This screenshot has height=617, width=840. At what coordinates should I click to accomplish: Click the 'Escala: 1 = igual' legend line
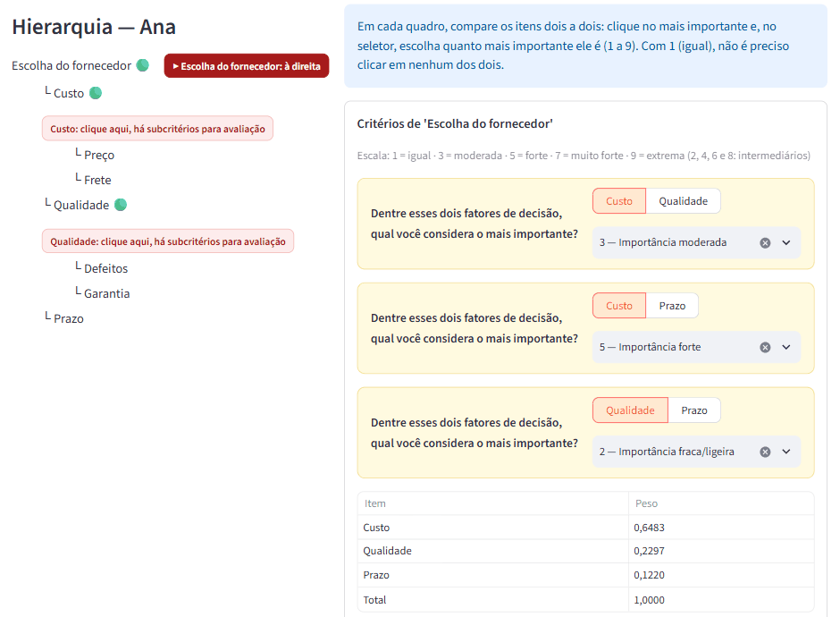tap(584, 156)
